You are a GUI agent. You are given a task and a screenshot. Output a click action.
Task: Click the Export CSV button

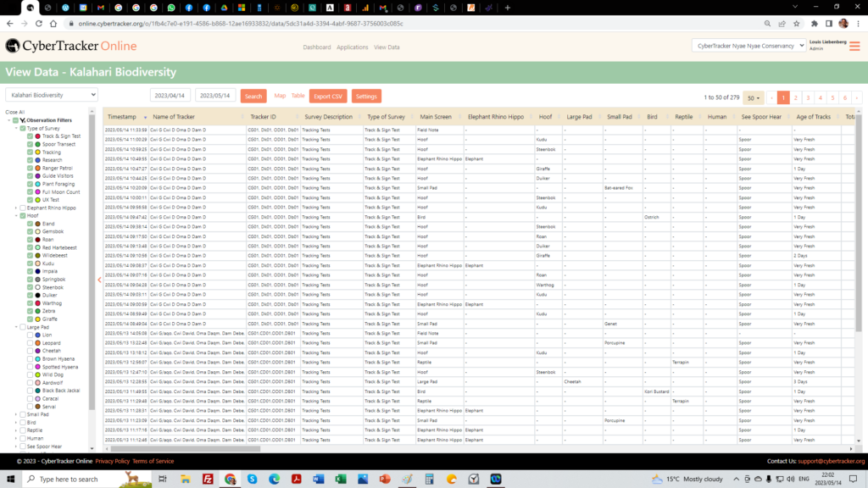pyautogui.click(x=328, y=97)
